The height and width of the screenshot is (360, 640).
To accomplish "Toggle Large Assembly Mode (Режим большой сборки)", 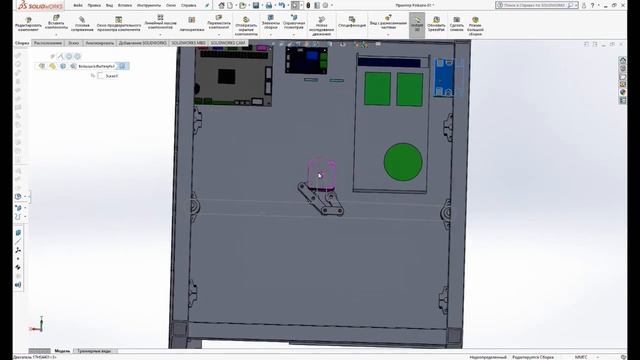I will pos(475,25).
